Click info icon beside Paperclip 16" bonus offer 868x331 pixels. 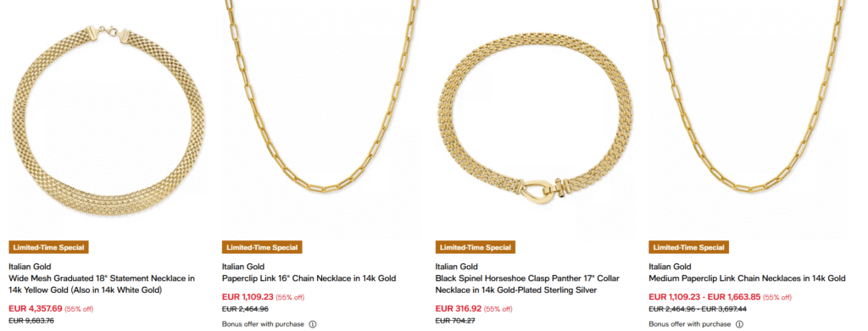[312, 324]
